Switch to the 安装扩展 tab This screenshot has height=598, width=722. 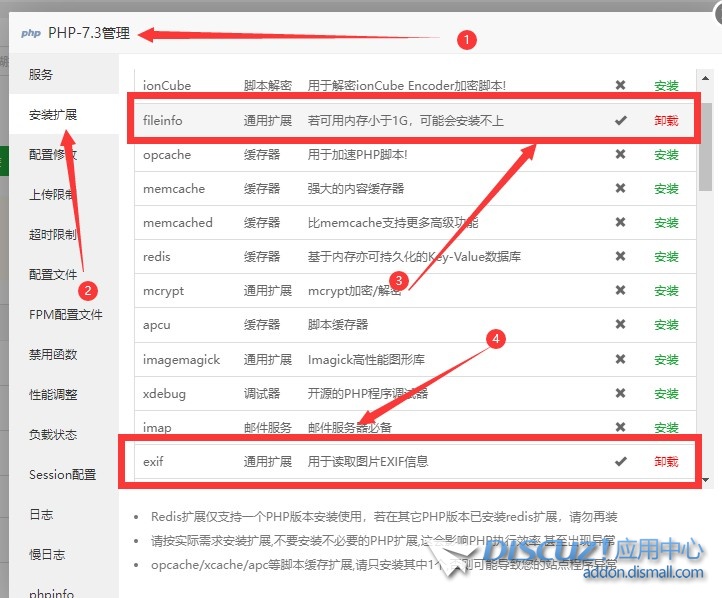53,115
